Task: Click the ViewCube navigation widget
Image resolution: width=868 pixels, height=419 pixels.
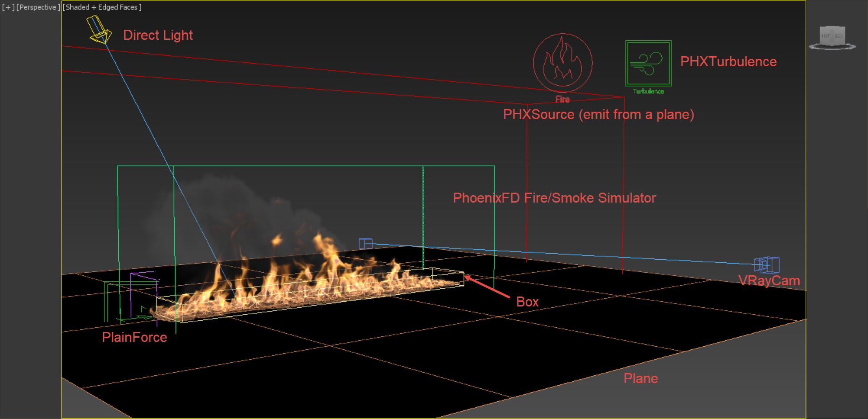Action: click(832, 38)
